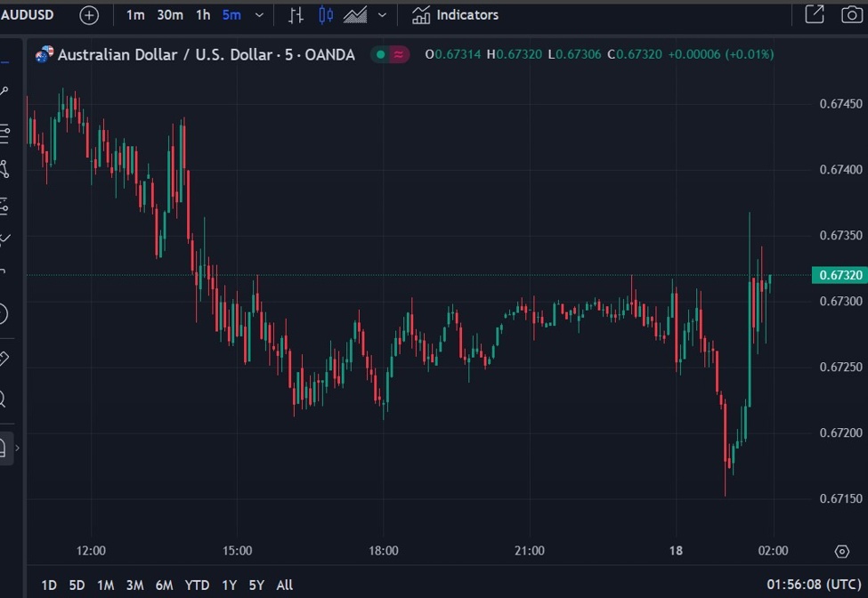This screenshot has height=598, width=868.
Task: Set date range to 5D
Action: [x=77, y=585]
